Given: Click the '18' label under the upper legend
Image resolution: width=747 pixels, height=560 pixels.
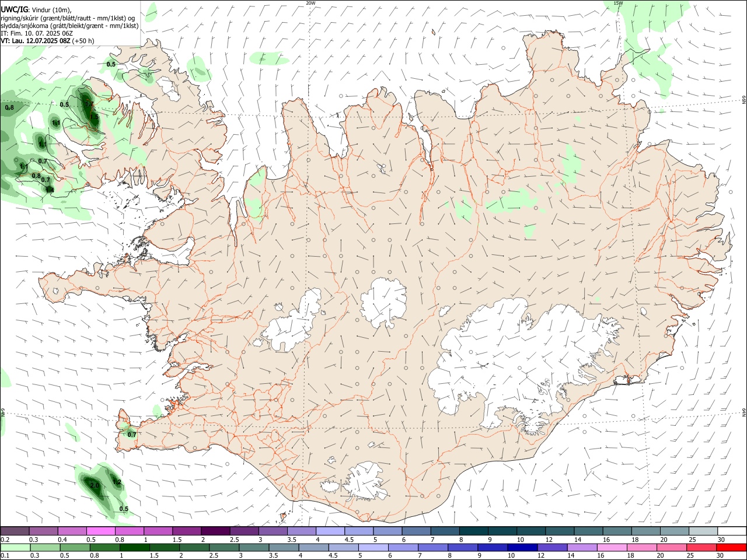Looking at the screenshot, I should 635,540.
